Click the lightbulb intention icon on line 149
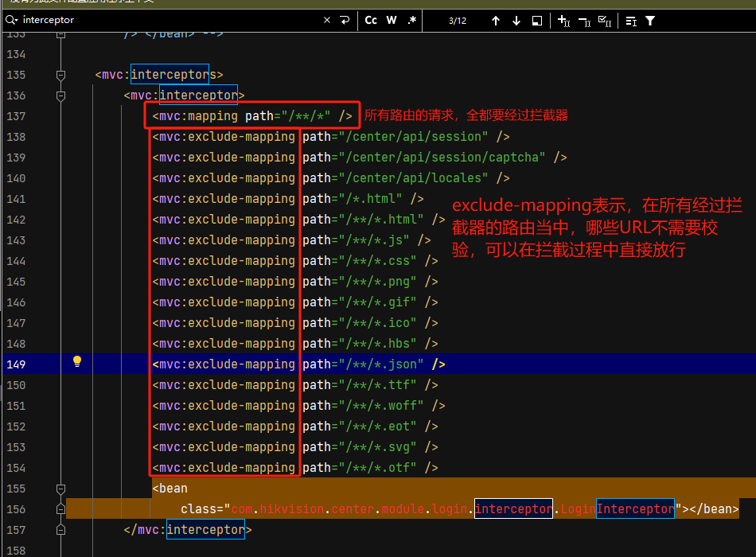756x557 pixels. 77,362
